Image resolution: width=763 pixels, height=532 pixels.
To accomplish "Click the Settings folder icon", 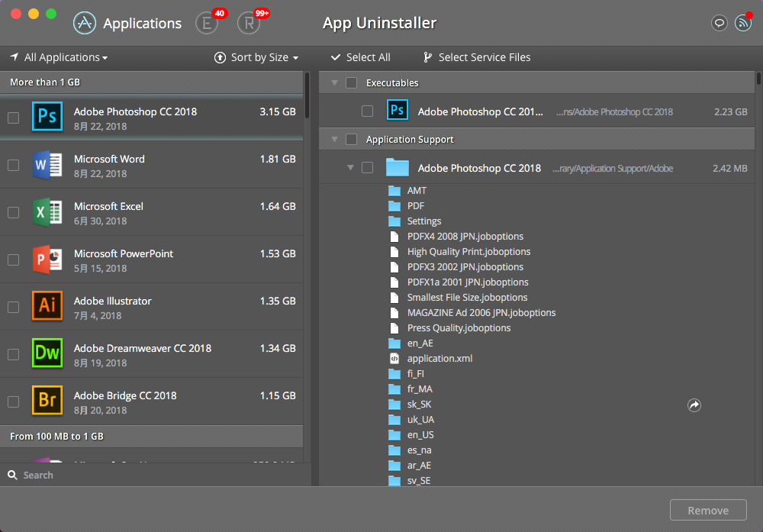I will click(x=394, y=221).
